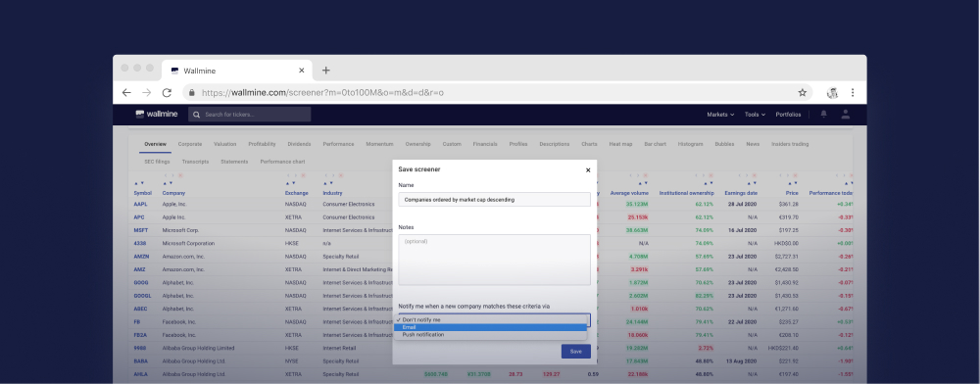Click into the Notes text area

(494, 260)
